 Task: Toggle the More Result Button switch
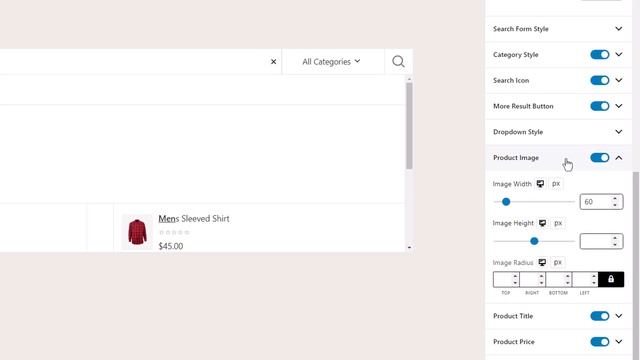(x=600, y=106)
